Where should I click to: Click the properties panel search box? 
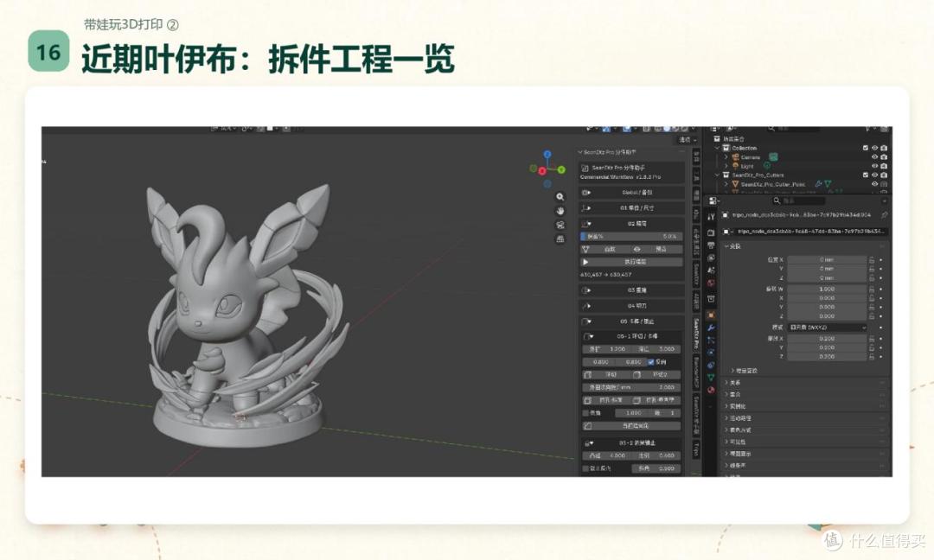(x=798, y=201)
